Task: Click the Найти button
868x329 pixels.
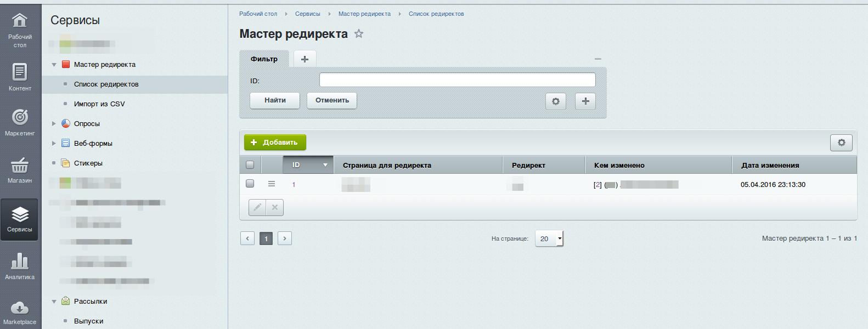Action: pos(275,100)
